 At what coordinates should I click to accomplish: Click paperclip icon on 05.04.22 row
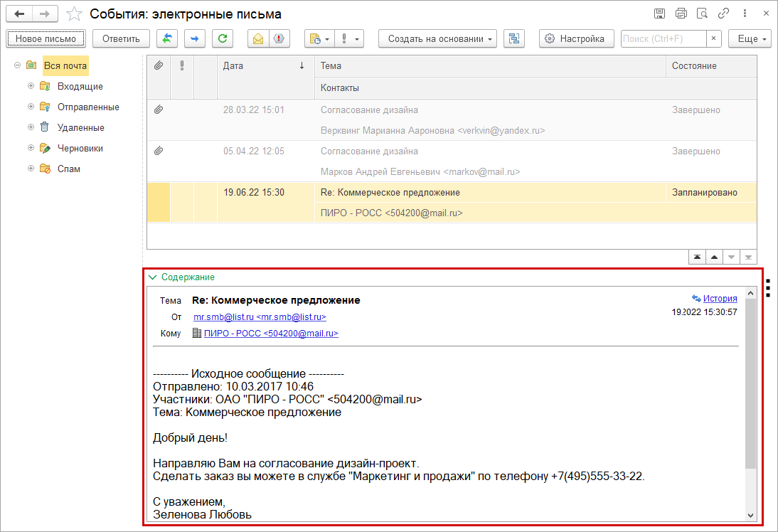tap(159, 151)
